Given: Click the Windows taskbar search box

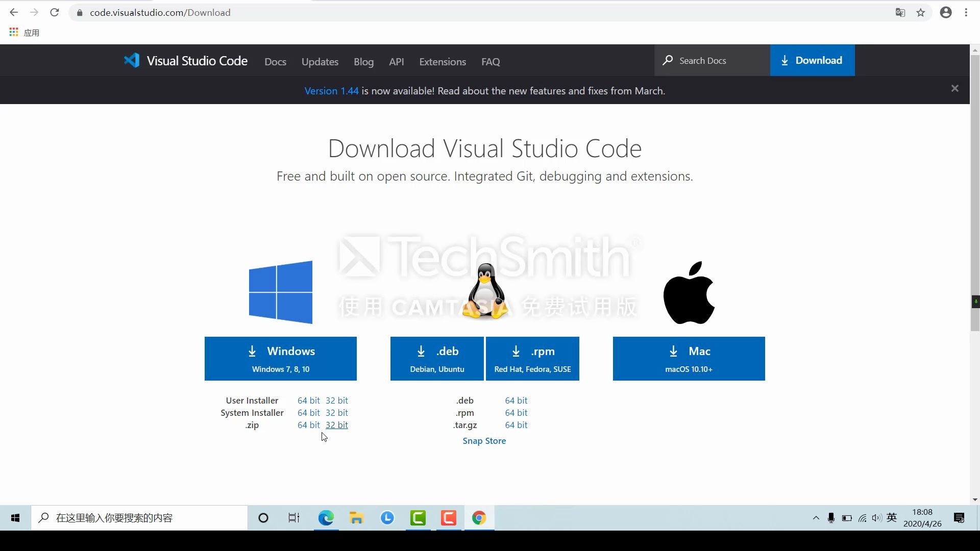Looking at the screenshot, I should pyautogui.click(x=139, y=518).
